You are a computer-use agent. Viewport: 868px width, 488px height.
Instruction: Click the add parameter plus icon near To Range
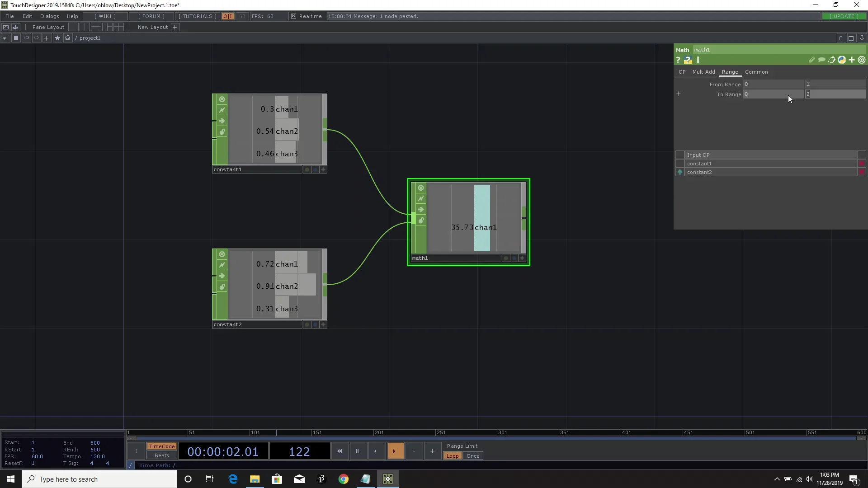pyautogui.click(x=679, y=94)
